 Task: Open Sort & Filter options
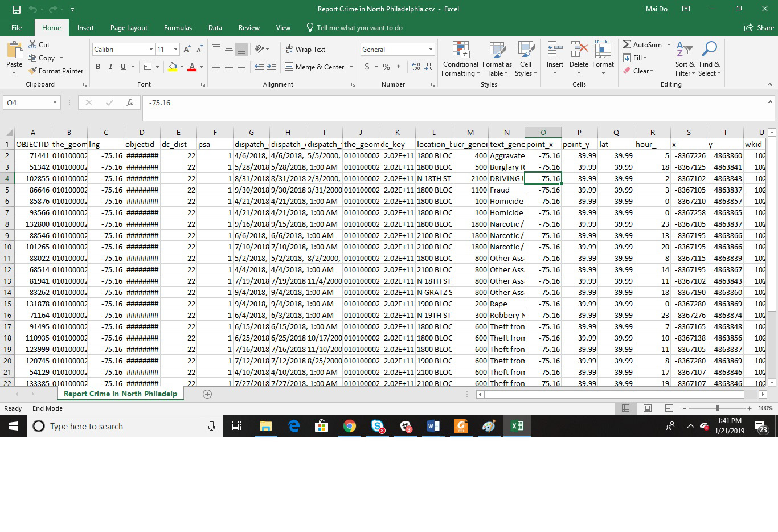[x=685, y=59]
